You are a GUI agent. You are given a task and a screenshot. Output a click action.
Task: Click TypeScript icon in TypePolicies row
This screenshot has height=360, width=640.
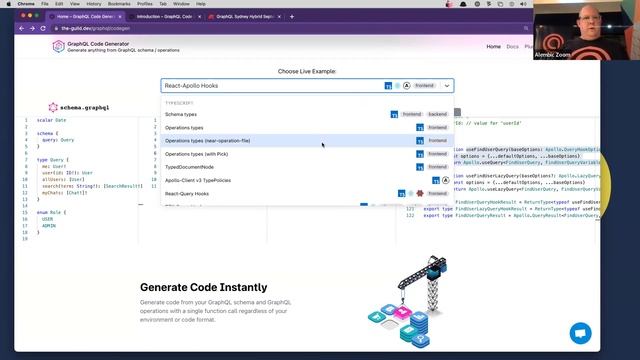coord(436,180)
